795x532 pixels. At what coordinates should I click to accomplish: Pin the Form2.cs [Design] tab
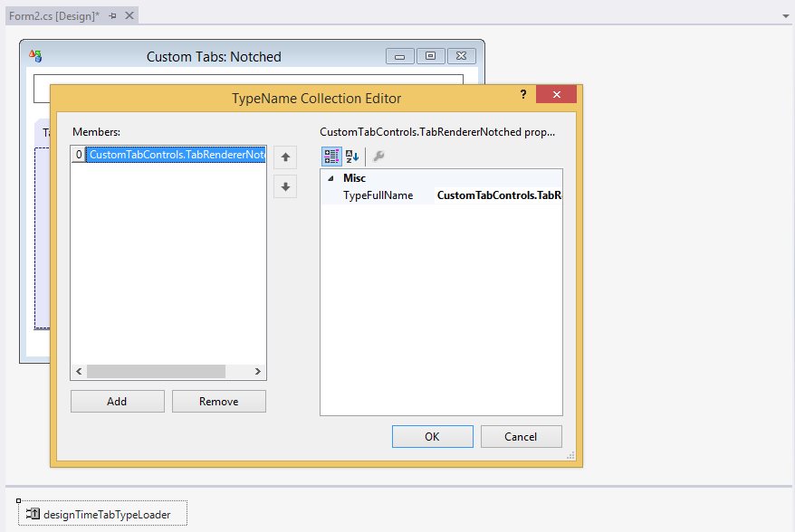(x=112, y=16)
